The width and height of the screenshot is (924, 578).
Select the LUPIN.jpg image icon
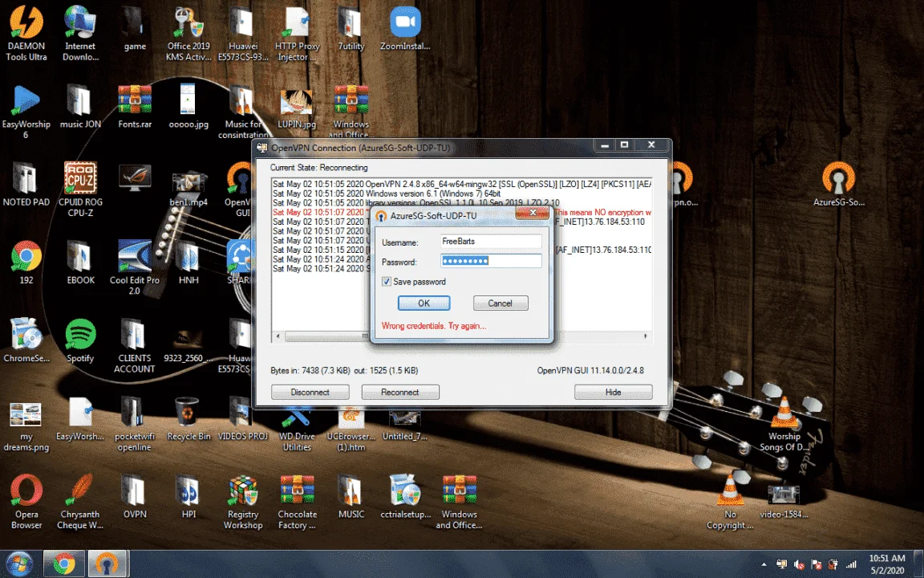[297, 109]
